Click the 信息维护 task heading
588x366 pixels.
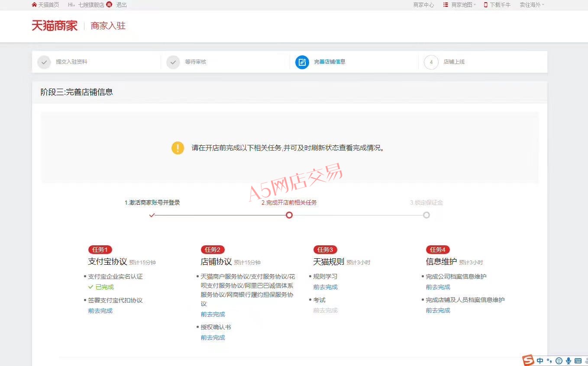coord(441,262)
